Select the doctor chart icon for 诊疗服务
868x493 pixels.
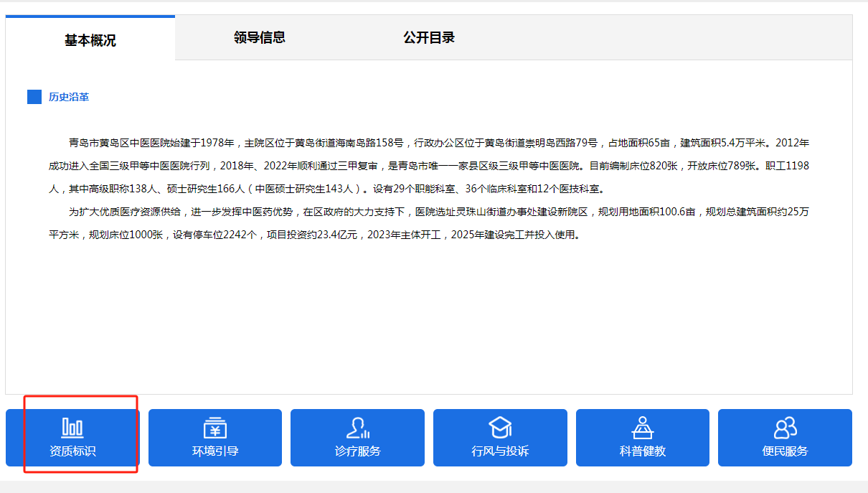pyautogui.click(x=357, y=428)
